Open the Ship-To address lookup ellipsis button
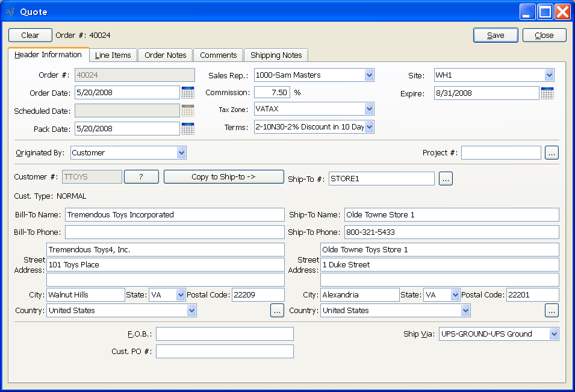The width and height of the screenshot is (575, 392). point(552,311)
